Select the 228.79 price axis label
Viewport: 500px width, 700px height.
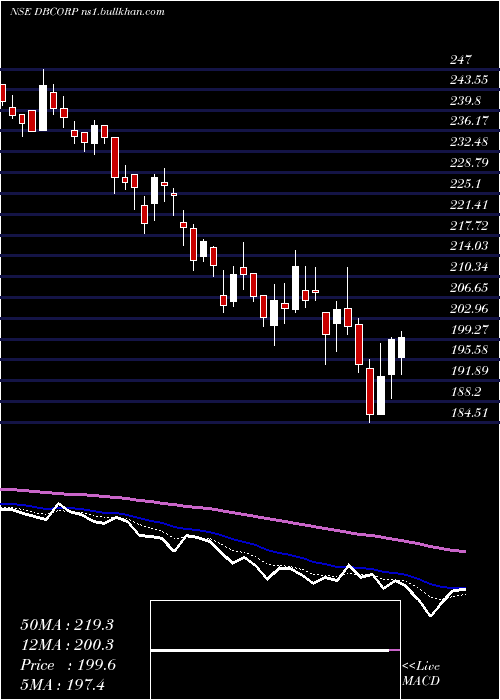pyautogui.click(x=469, y=162)
